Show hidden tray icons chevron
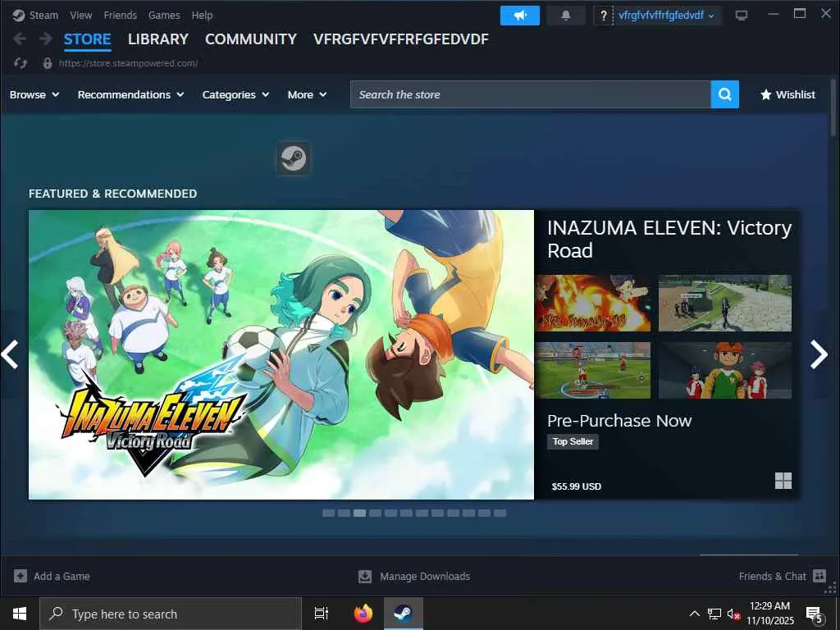 694,614
